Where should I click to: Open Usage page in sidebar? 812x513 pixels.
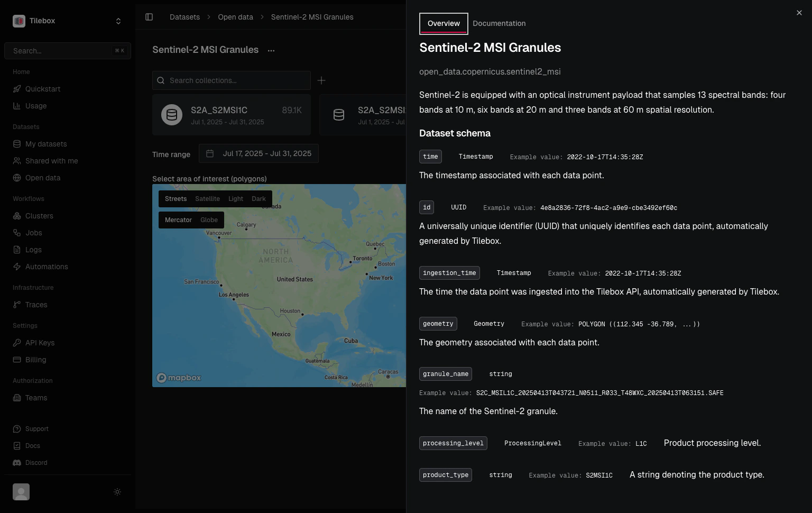coord(36,106)
